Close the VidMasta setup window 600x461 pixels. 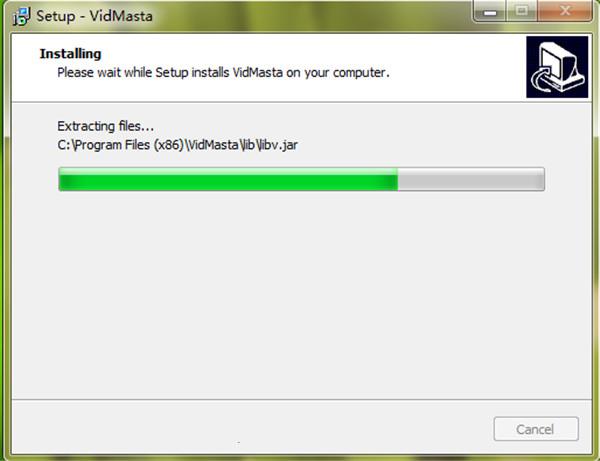pos(565,11)
